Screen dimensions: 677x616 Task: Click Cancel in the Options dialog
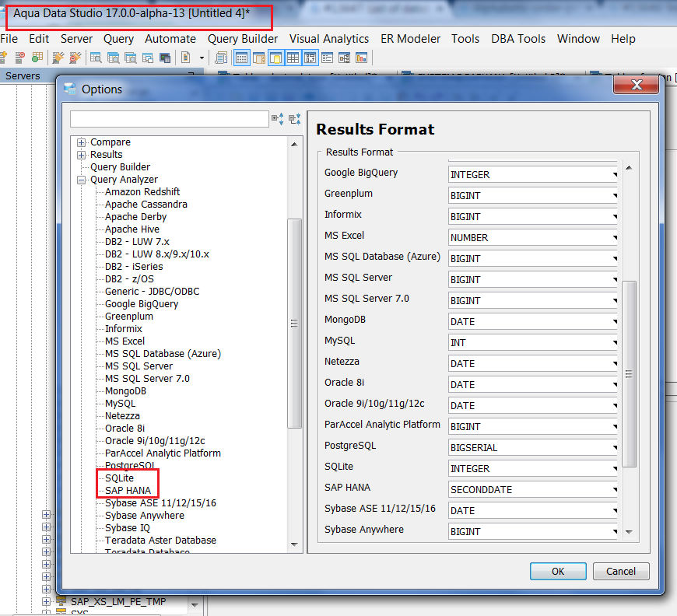(621, 571)
